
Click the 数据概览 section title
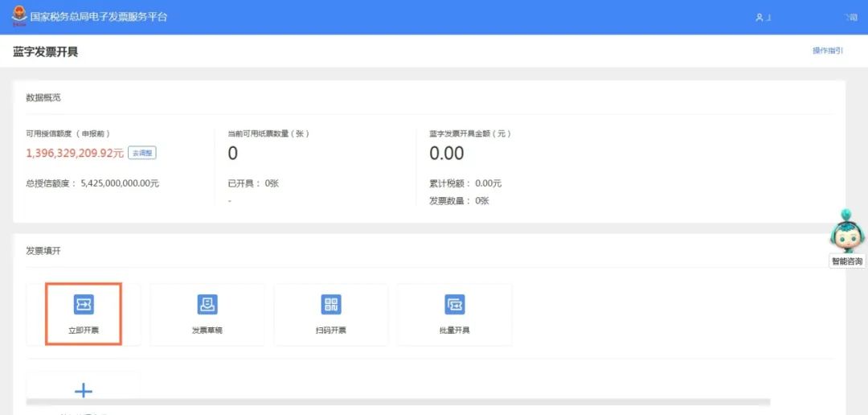click(x=43, y=98)
